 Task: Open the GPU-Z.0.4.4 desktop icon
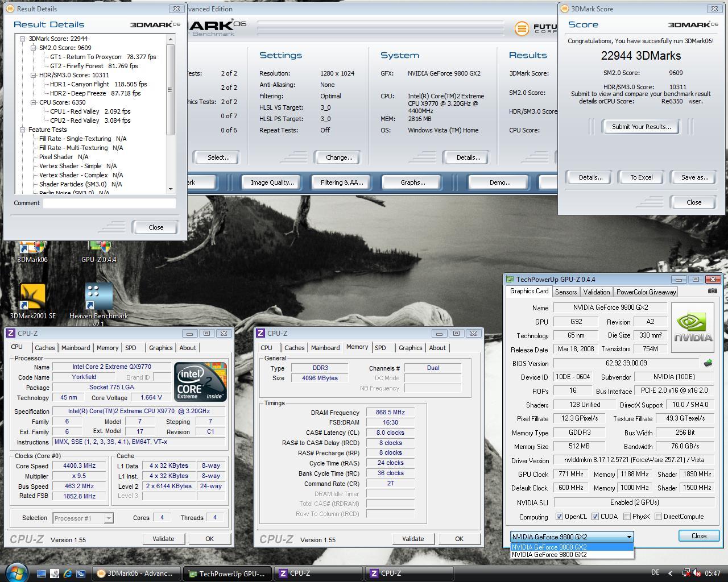98,252
